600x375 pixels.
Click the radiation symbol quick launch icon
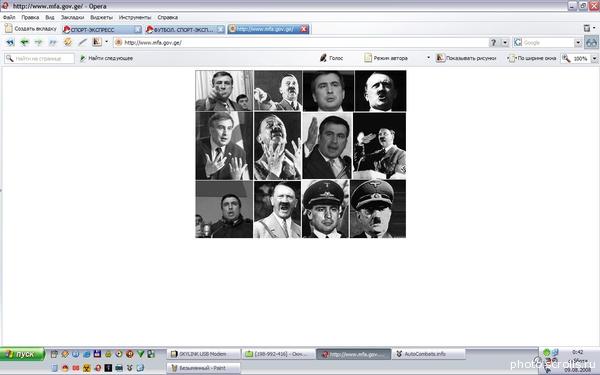coord(86,368)
